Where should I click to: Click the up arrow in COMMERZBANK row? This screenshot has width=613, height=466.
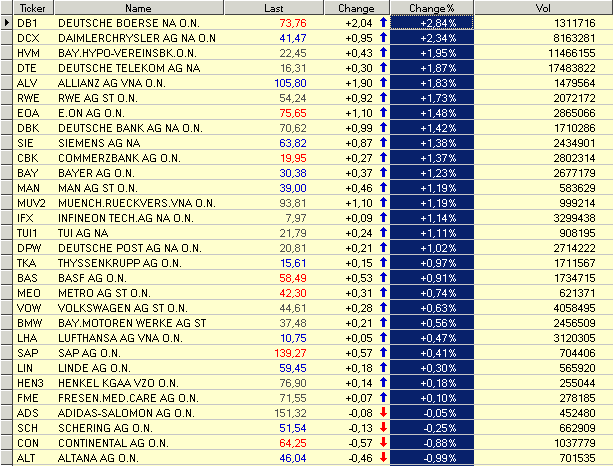(x=383, y=158)
